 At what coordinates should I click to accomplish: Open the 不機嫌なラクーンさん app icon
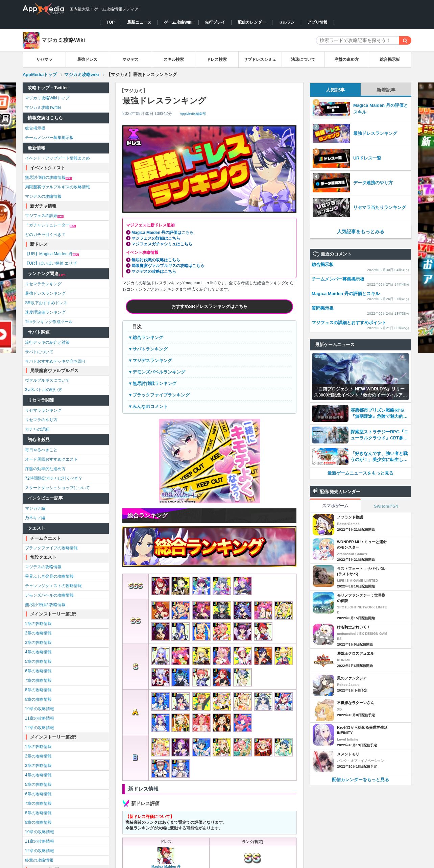coord(323,710)
